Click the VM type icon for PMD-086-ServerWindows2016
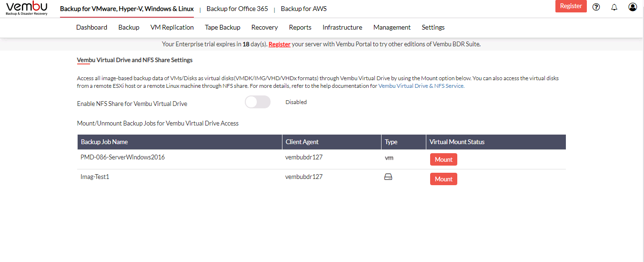 pyautogui.click(x=389, y=157)
